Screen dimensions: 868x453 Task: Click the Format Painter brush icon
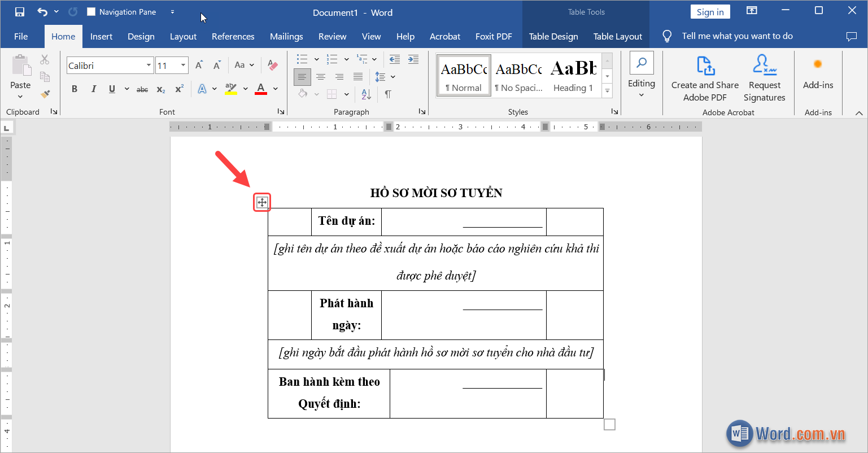tap(45, 94)
